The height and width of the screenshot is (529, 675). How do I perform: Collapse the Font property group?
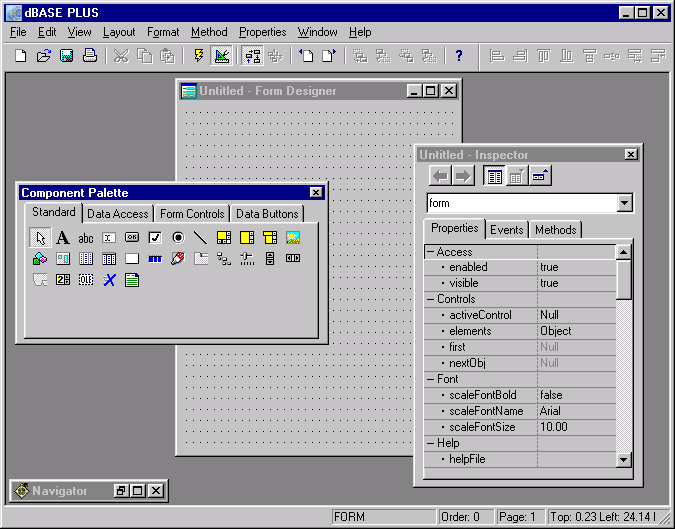[430, 379]
